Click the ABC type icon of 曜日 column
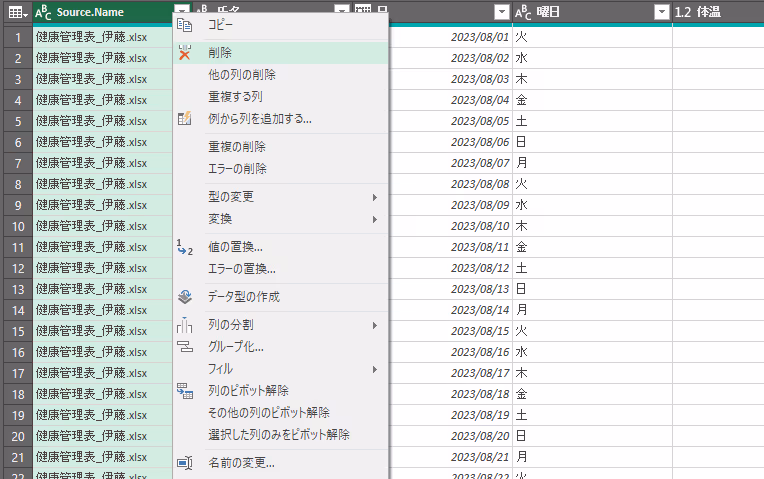The width and height of the screenshot is (764, 479). tap(523, 12)
